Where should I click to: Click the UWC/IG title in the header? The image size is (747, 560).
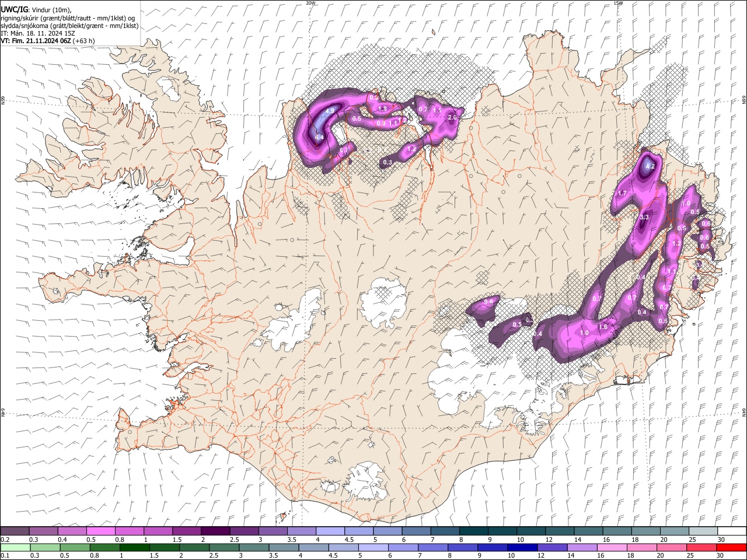pos(14,10)
